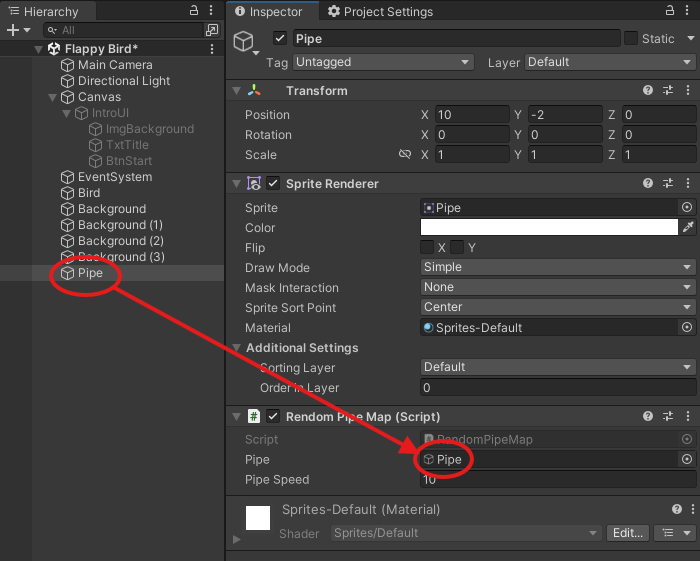700x561 pixels.
Task: Open the white Color swatch picker
Action: tap(549, 227)
